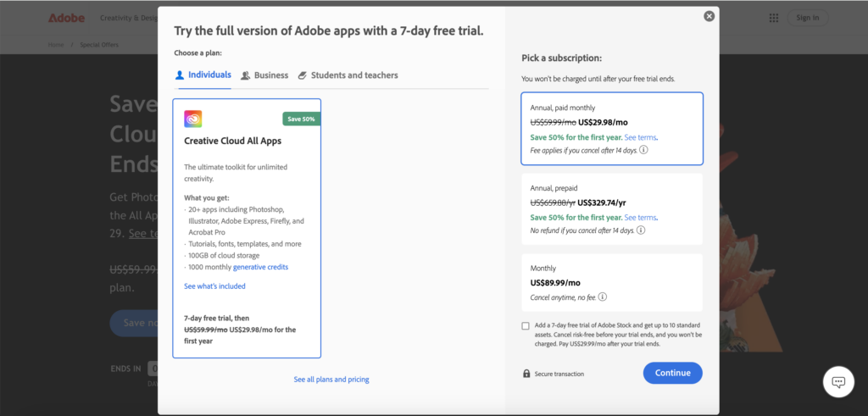Click the Home breadcrumb link
The width and height of the screenshot is (868, 416).
pos(56,45)
